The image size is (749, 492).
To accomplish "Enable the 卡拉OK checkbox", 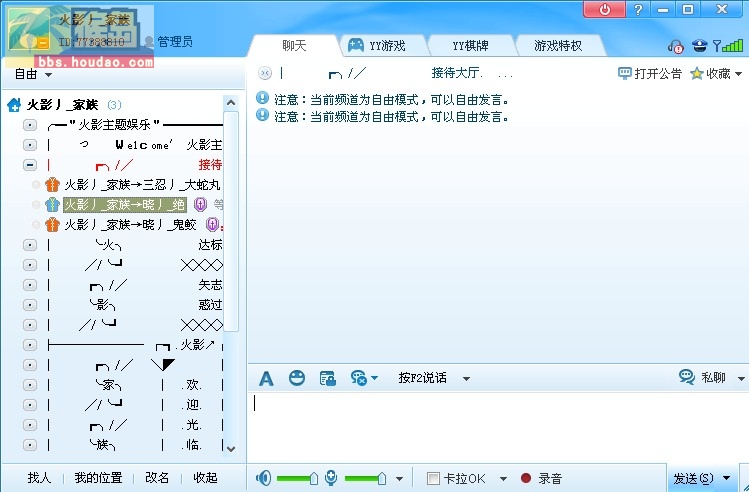I will [x=433, y=478].
